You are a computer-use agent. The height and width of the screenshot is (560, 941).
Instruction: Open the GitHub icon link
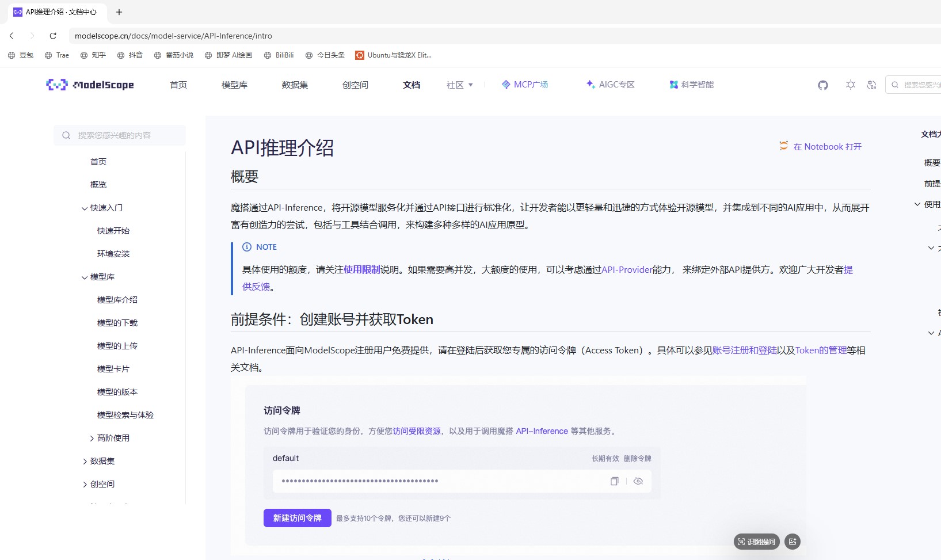(823, 85)
